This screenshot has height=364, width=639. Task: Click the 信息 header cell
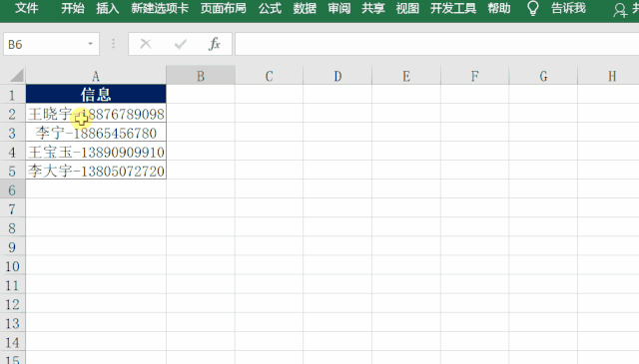point(96,94)
